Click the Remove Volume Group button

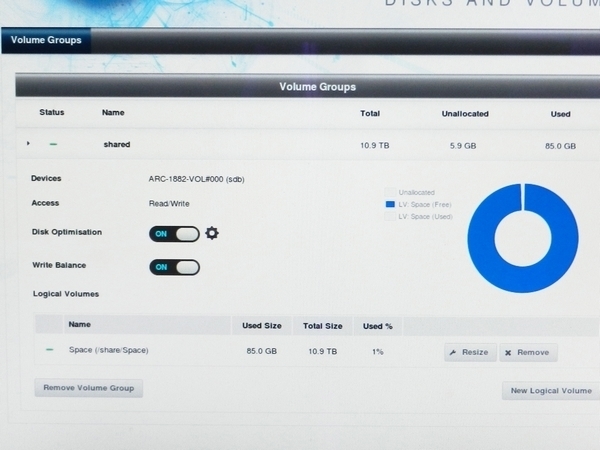(x=89, y=388)
